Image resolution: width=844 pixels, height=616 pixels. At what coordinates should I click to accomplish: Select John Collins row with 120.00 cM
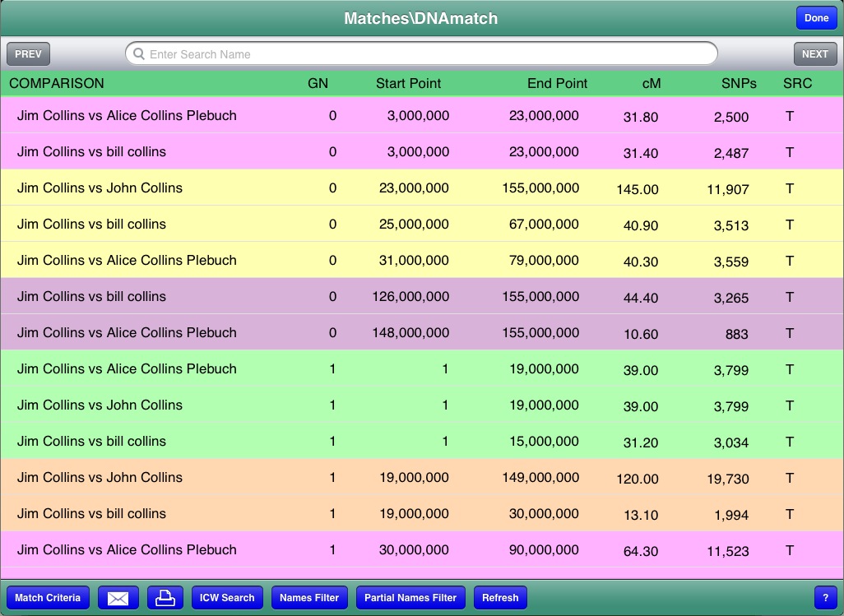click(422, 477)
